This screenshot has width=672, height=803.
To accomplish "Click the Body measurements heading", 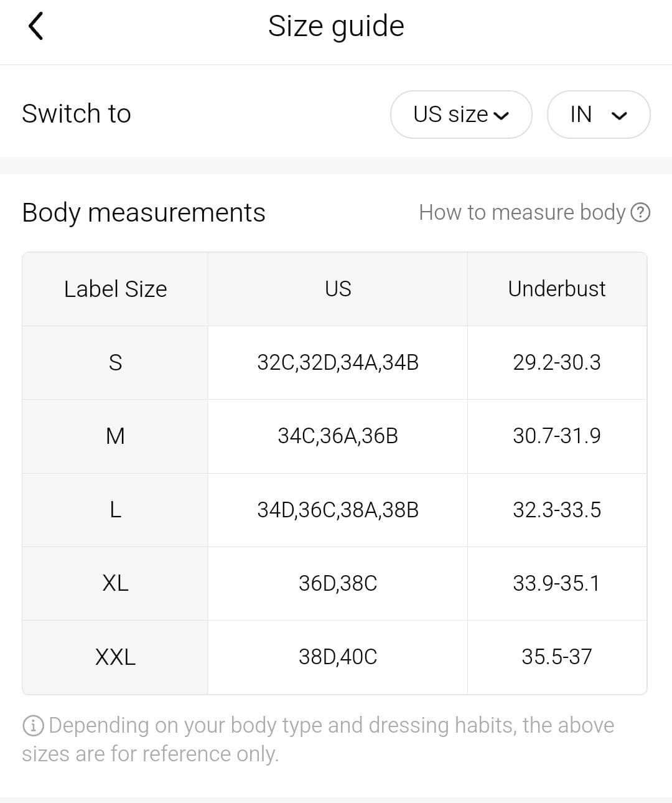I will click(144, 213).
